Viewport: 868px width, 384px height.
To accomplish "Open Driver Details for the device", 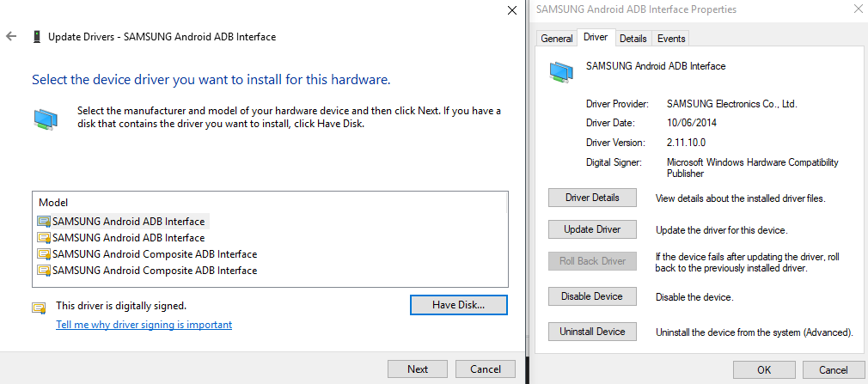I will (x=591, y=198).
